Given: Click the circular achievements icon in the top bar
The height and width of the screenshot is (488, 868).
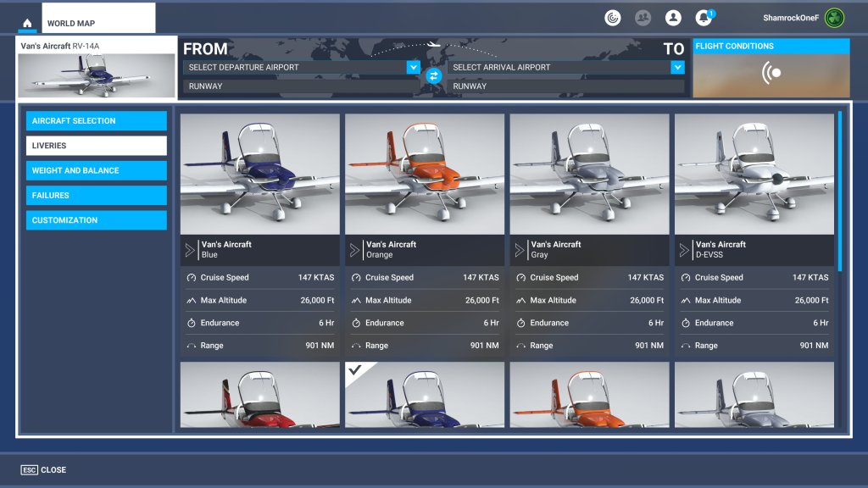Looking at the screenshot, I should 612,18.
